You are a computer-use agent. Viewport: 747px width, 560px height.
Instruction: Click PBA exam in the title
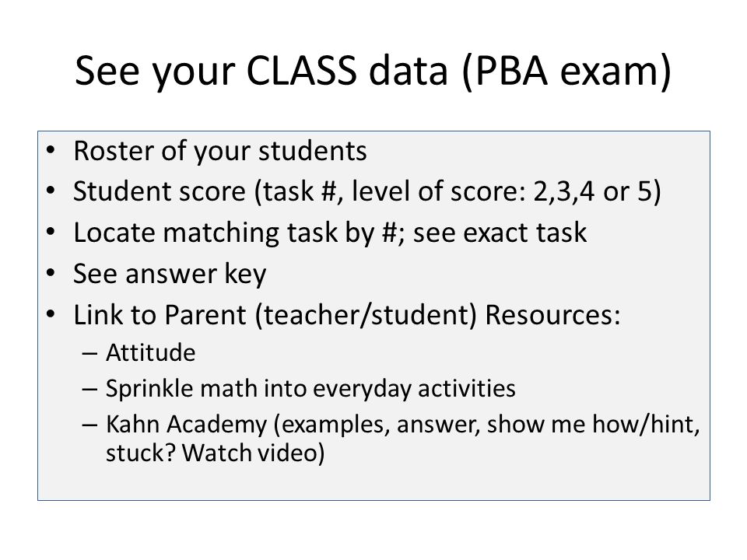(566, 72)
